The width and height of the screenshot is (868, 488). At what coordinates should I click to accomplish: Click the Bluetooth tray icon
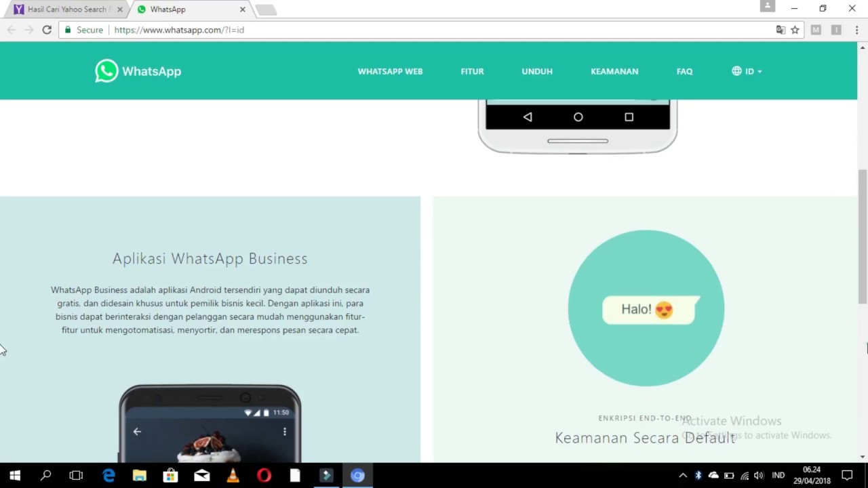698,476
